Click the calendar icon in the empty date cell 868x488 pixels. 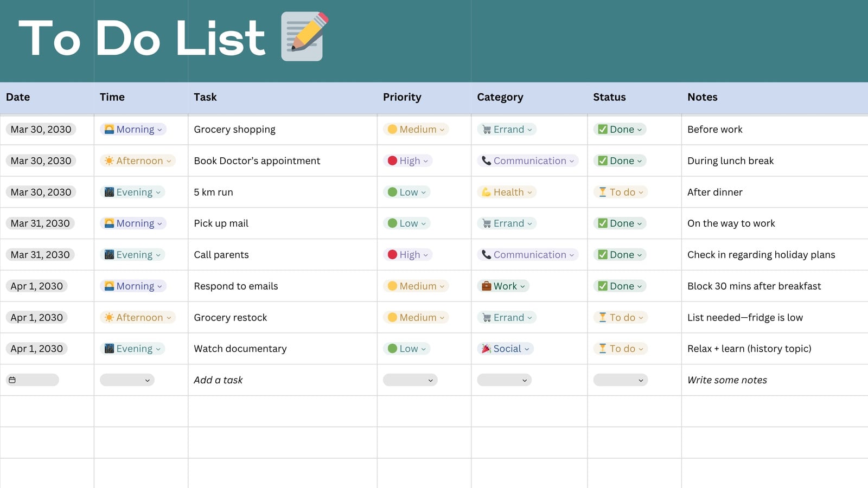point(12,380)
